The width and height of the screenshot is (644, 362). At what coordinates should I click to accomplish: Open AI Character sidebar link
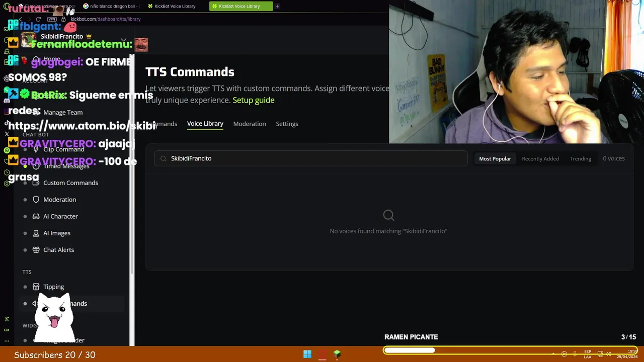[x=60, y=216]
